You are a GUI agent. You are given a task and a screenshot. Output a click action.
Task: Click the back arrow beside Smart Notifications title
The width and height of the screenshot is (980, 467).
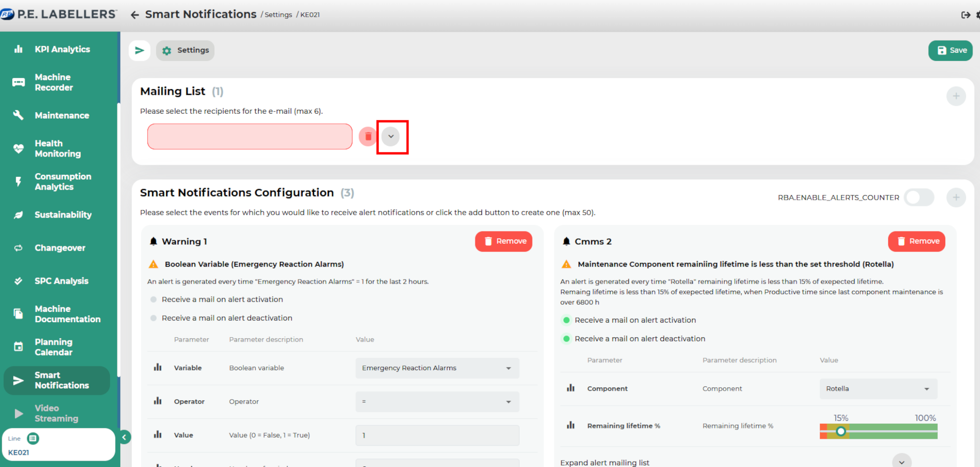[135, 15]
